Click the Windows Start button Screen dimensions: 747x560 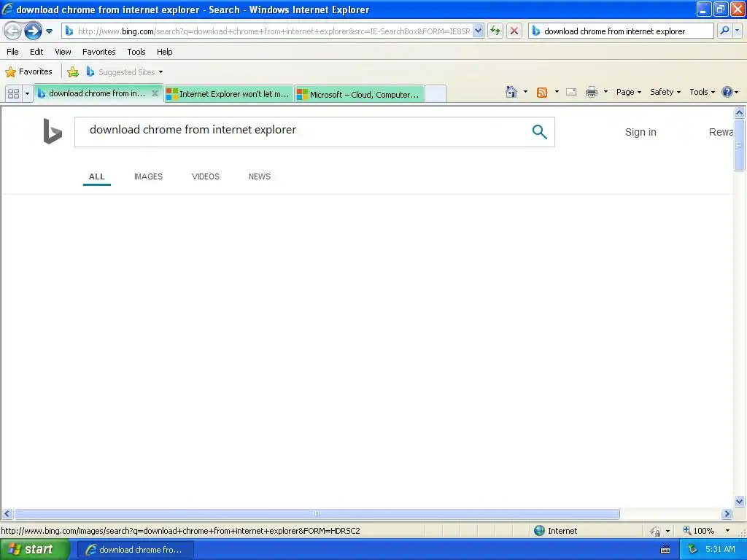(35, 550)
